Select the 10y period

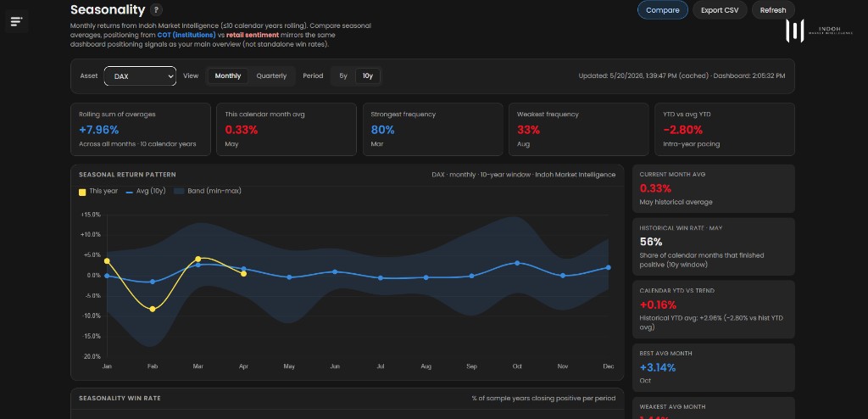click(x=368, y=76)
